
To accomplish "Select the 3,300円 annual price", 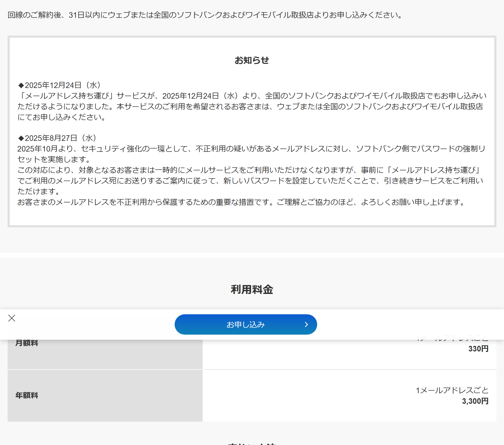I will [475, 401].
